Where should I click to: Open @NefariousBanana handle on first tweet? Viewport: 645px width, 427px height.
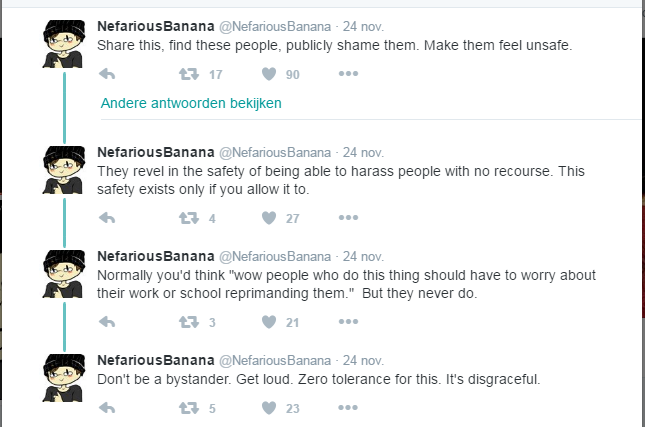click(x=275, y=27)
